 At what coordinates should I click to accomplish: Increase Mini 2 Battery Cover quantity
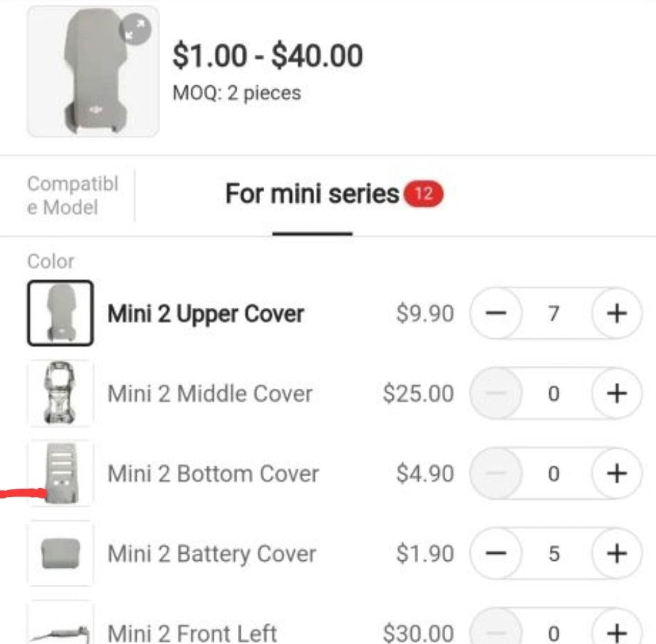[616, 554]
